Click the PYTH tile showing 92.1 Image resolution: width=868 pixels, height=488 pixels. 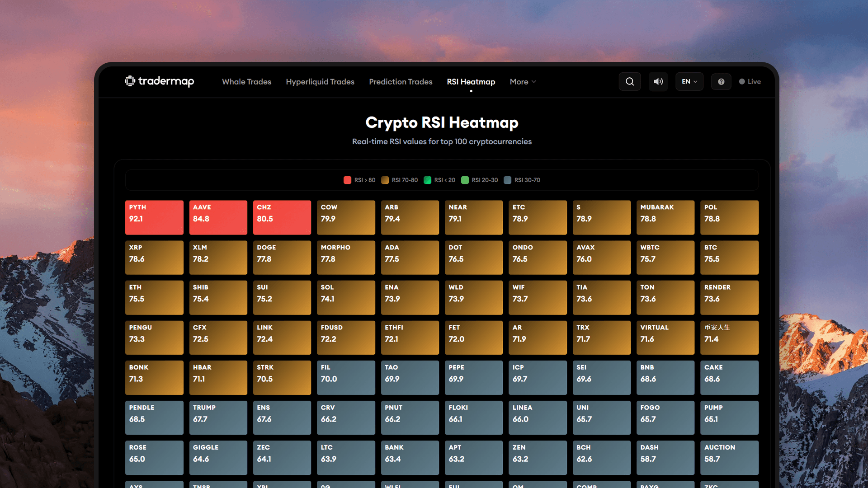(154, 217)
